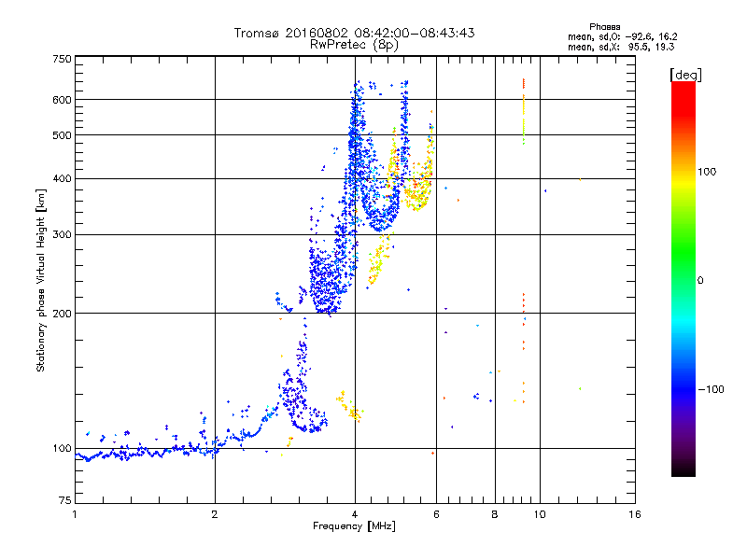Click the x-axis '10' tick label

pos(540,514)
